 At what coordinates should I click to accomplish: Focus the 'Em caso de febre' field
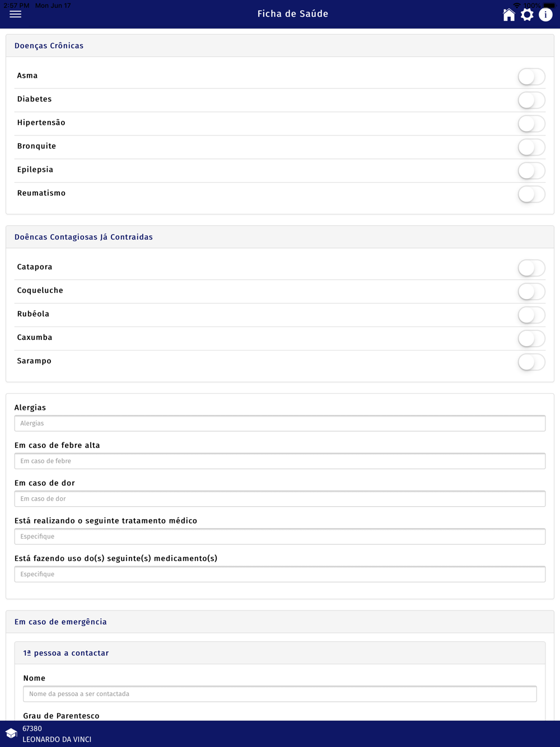pos(280,461)
